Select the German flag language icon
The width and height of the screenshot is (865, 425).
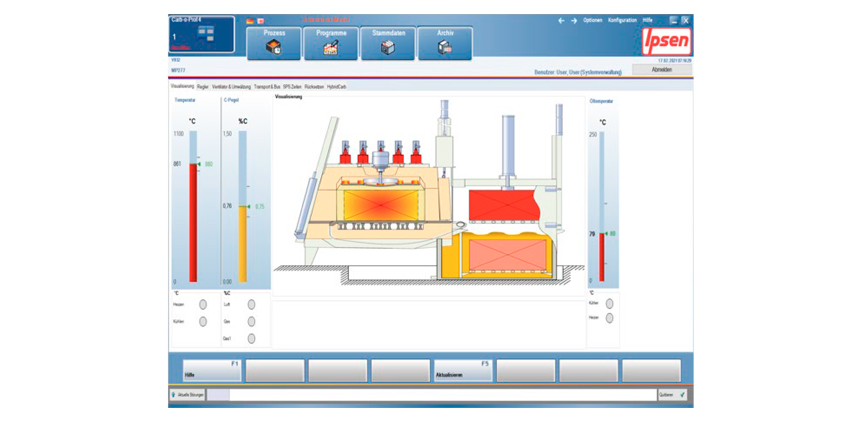[x=249, y=20]
